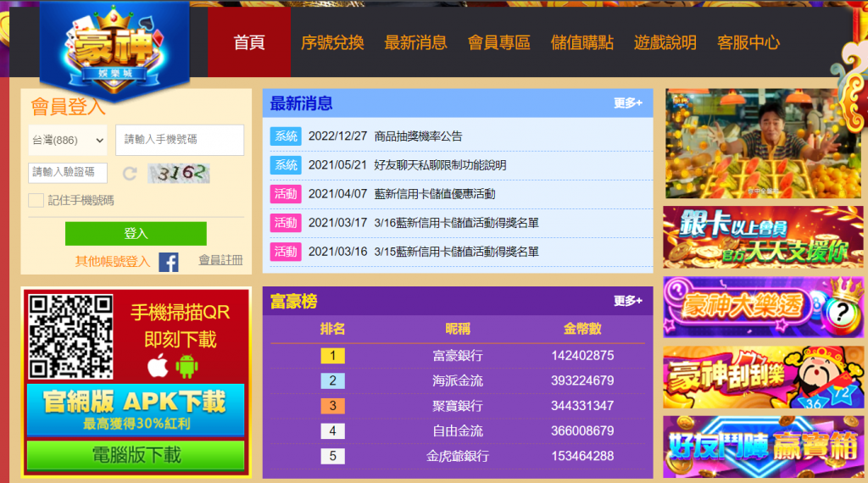Viewport: 868px width, 483px height.
Task: Open 銀卡以上會員 banner
Action: tap(763, 237)
